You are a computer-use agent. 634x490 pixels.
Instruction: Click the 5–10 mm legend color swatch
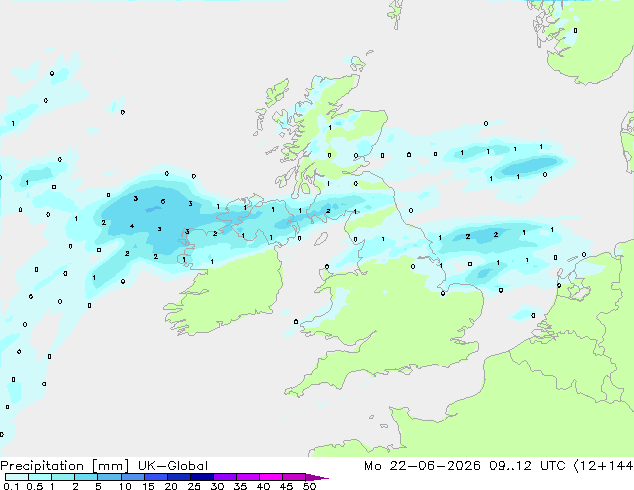point(109,477)
